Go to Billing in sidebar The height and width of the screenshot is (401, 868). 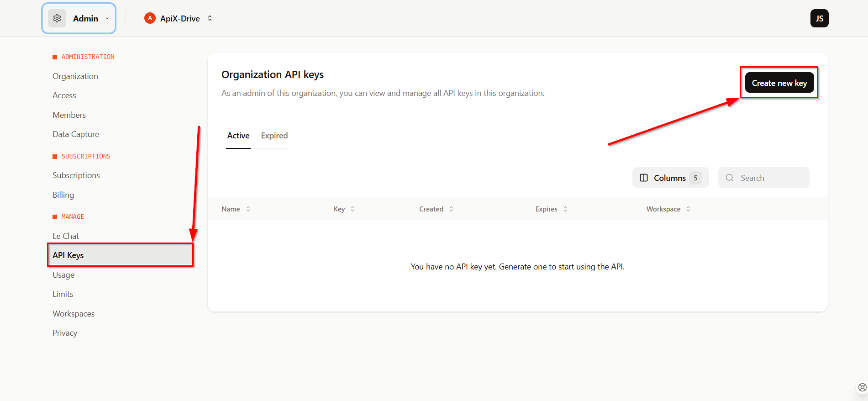tap(63, 195)
